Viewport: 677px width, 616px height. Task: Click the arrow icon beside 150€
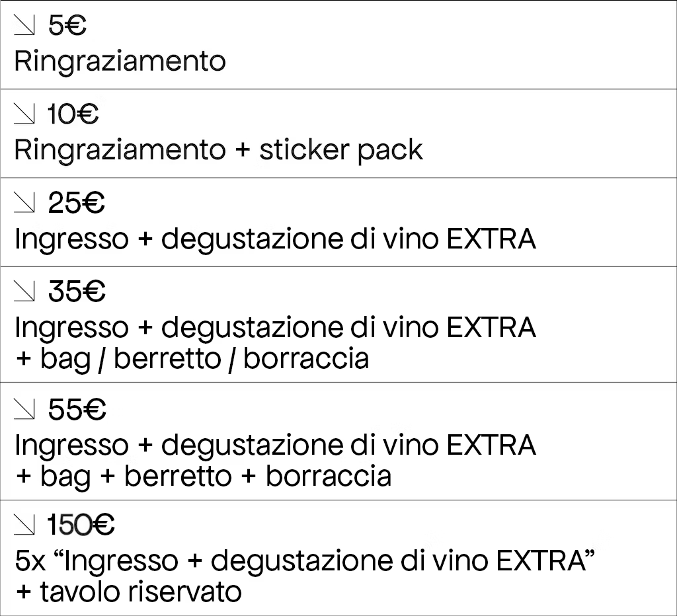coord(24,525)
